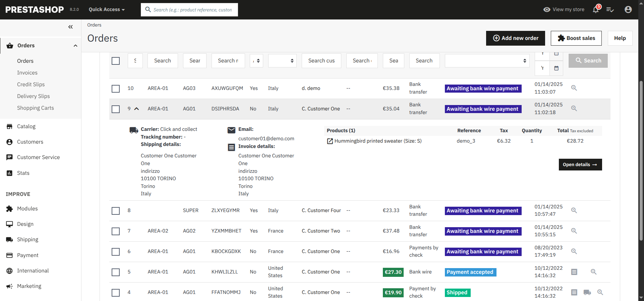
Task: Open Invoices in the Orders submenu
Action: click(x=27, y=73)
